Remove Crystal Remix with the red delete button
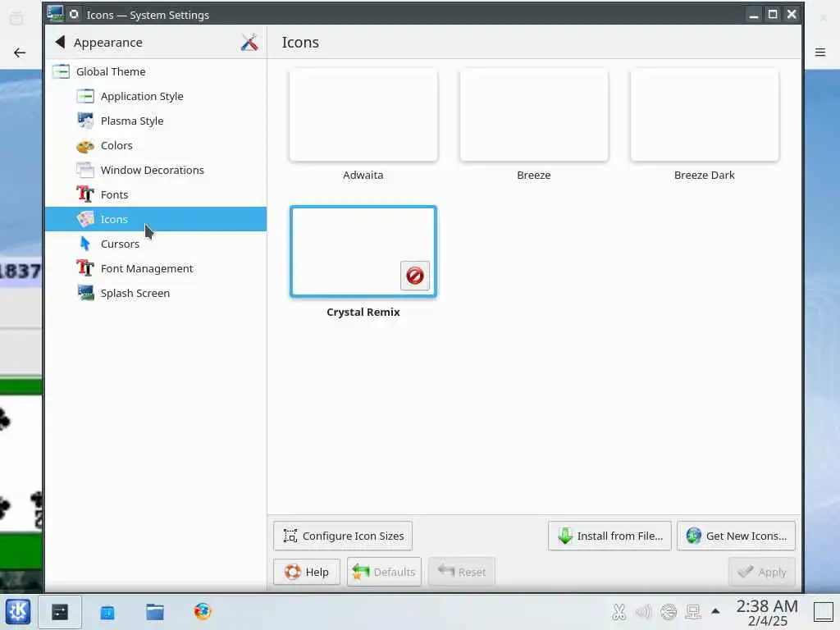 point(415,276)
